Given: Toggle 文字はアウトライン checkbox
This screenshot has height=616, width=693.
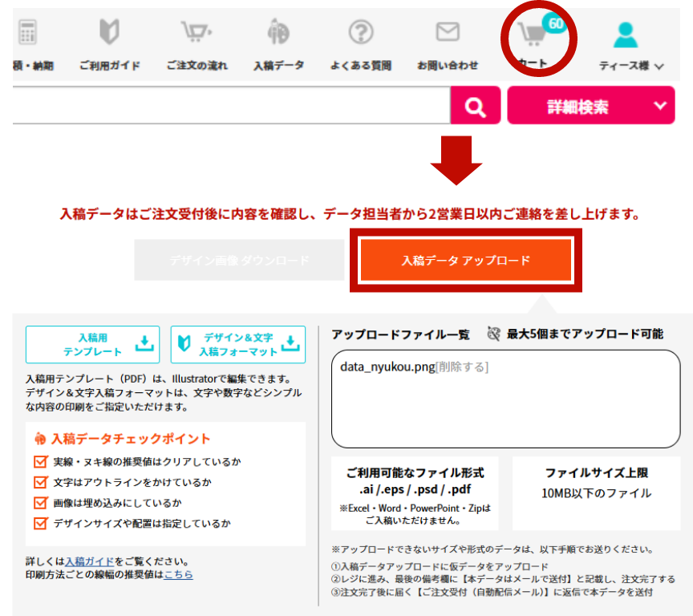Looking at the screenshot, I should click(x=41, y=482).
